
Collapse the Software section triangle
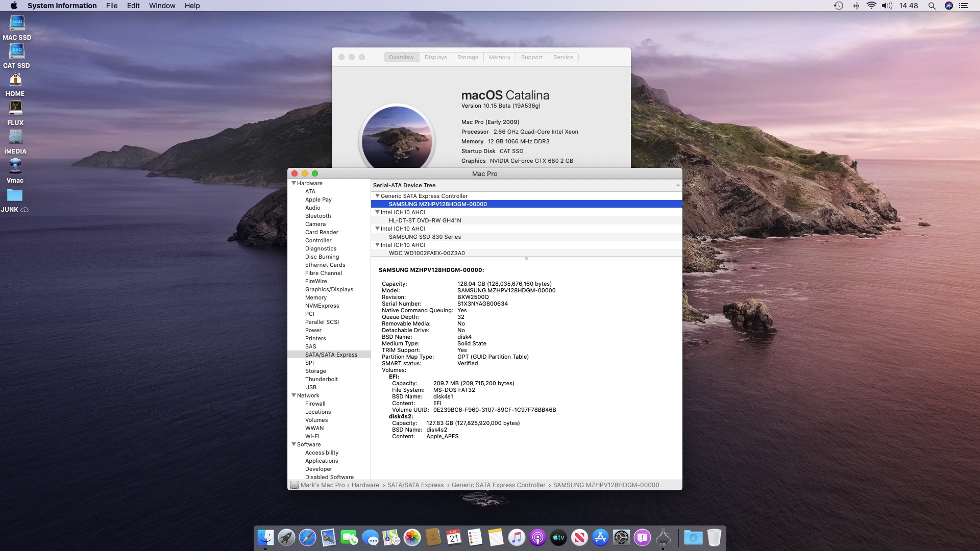[293, 444]
